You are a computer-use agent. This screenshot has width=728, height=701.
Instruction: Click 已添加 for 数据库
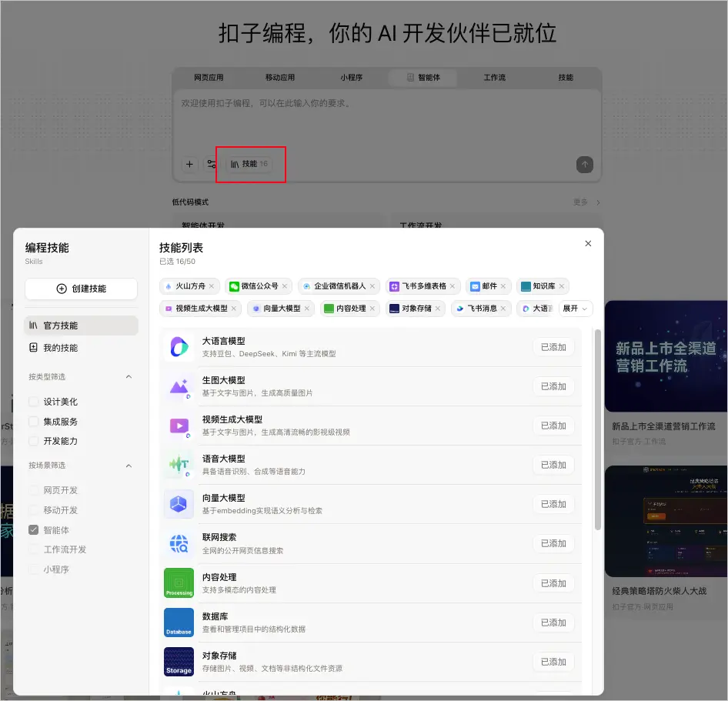click(x=553, y=623)
